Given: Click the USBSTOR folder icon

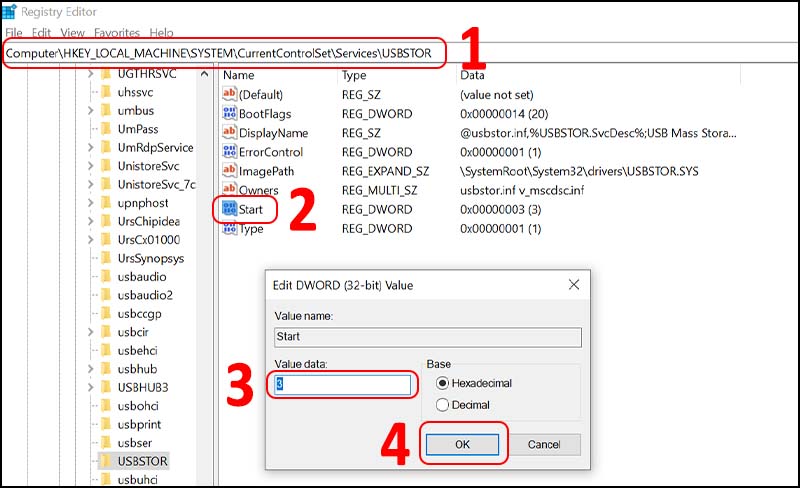Looking at the screenshot, I should 106,461.
